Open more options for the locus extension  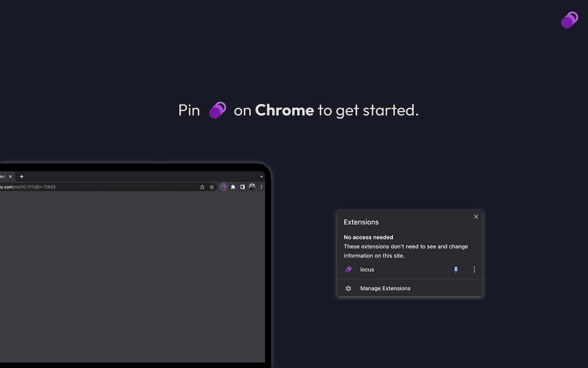[x=474, y=270]
